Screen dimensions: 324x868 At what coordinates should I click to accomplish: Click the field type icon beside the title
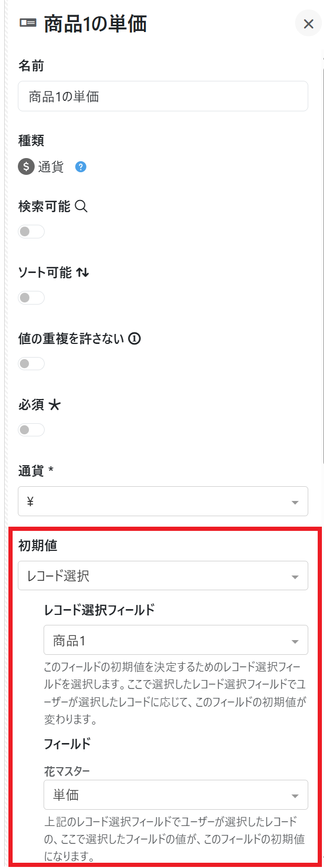point(28,23)
